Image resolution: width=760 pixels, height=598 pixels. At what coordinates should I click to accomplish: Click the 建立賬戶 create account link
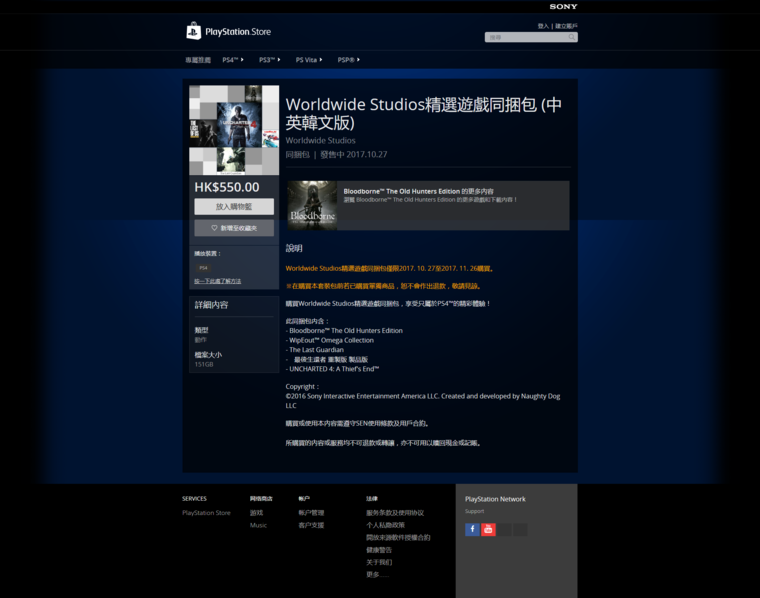pos(566,26)
